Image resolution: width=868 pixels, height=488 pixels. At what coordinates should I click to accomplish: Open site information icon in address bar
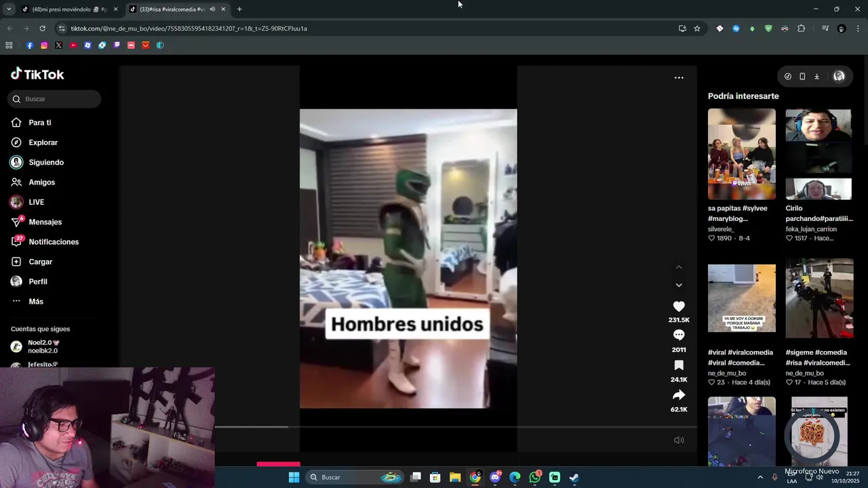pyautogui.click(x=62, y=28)
